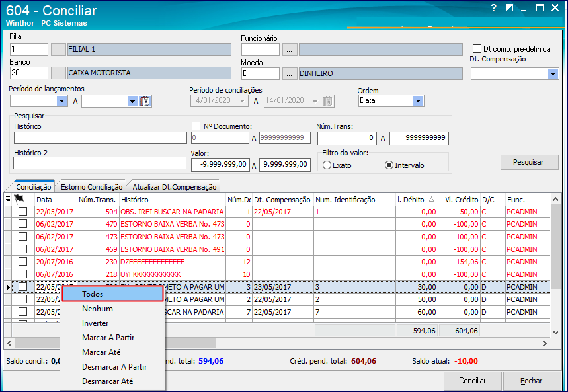The image size is (568, 392).
Task: Click maximum Valor field 9.999.999,00
Action: 285,165
